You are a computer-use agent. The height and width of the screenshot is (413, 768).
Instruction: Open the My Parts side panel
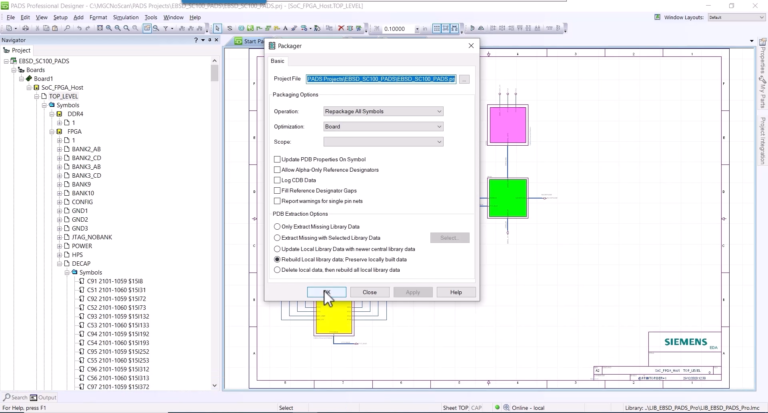point(763,92)
